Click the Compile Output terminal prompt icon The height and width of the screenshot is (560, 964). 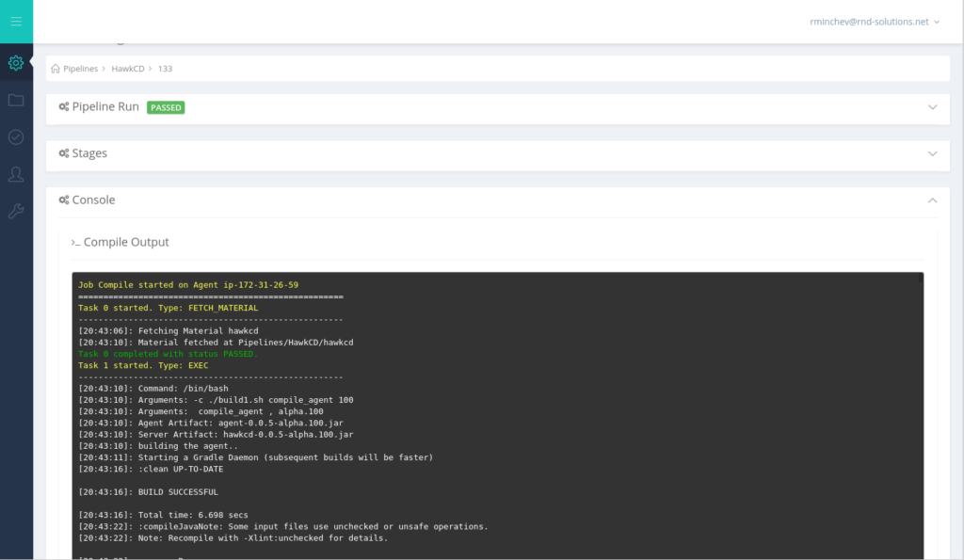pos(75,243)
